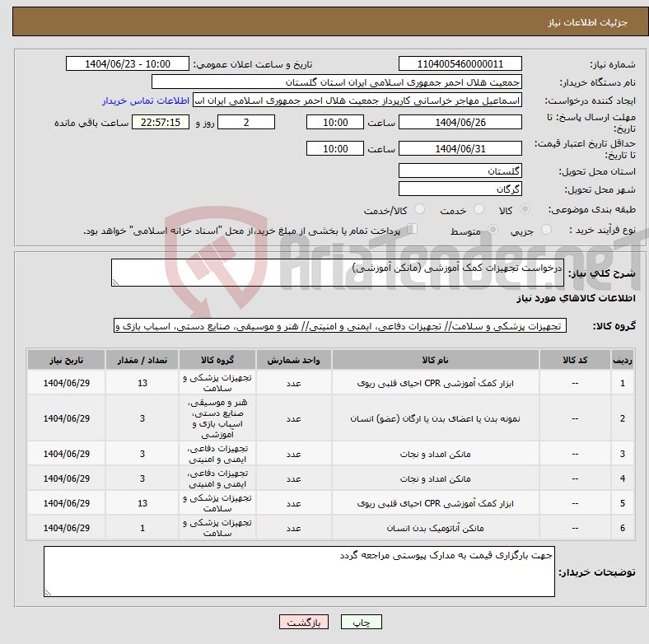The width and height of the screenshot is (649, 644).
Task: Click the جزئیات اطلاعات نیاز header title
Action: click(588, 22)
